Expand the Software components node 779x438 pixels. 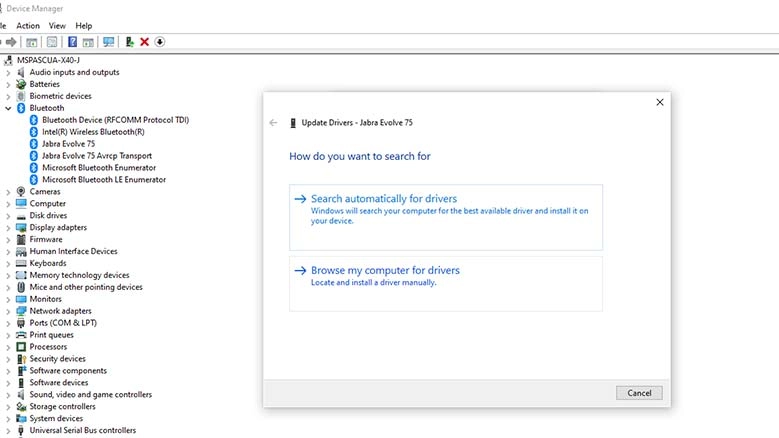click(x=8, y=371)
